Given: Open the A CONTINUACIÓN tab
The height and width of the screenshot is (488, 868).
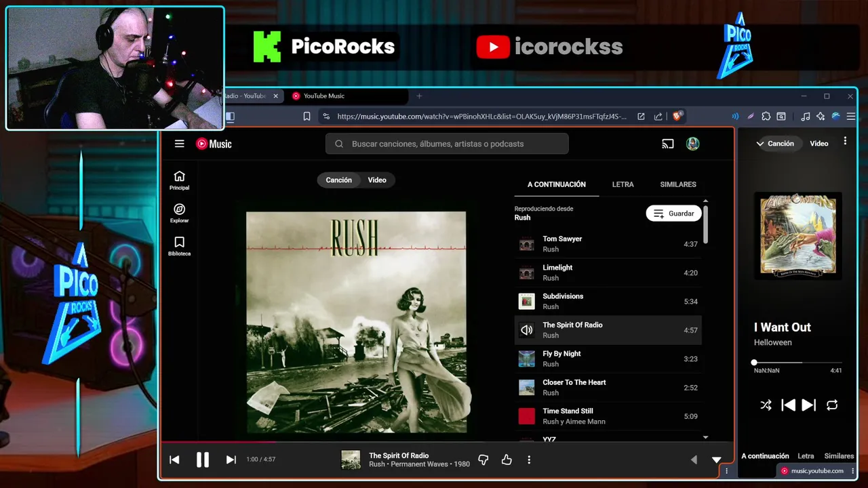Looking at the screenshot, I should (x=557, y=184).
